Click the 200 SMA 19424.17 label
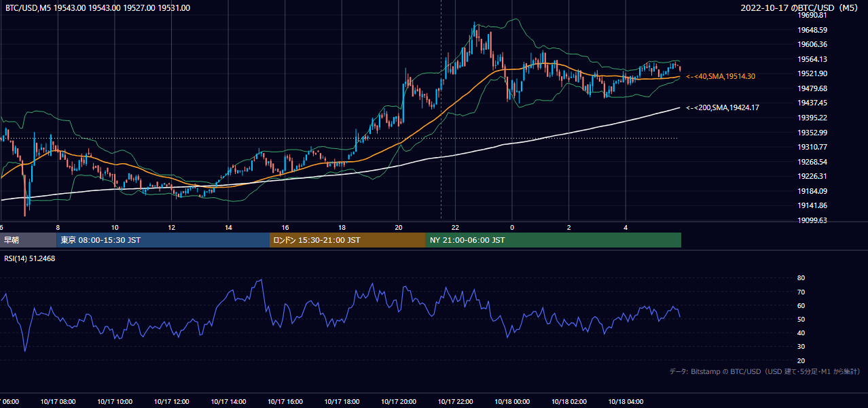Image resolution: width=868 pixels, height=408 pixels. tap(723, 107)
